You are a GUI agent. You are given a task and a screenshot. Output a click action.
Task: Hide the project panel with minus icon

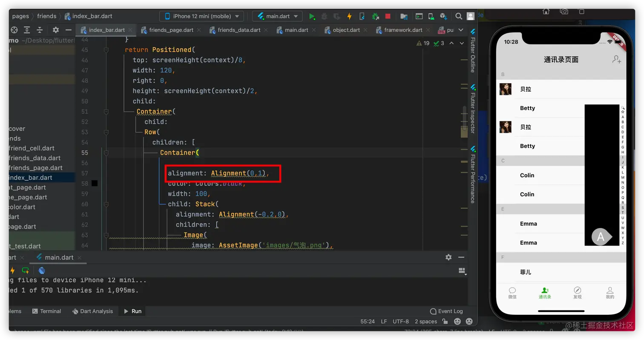tap(68, 30)
